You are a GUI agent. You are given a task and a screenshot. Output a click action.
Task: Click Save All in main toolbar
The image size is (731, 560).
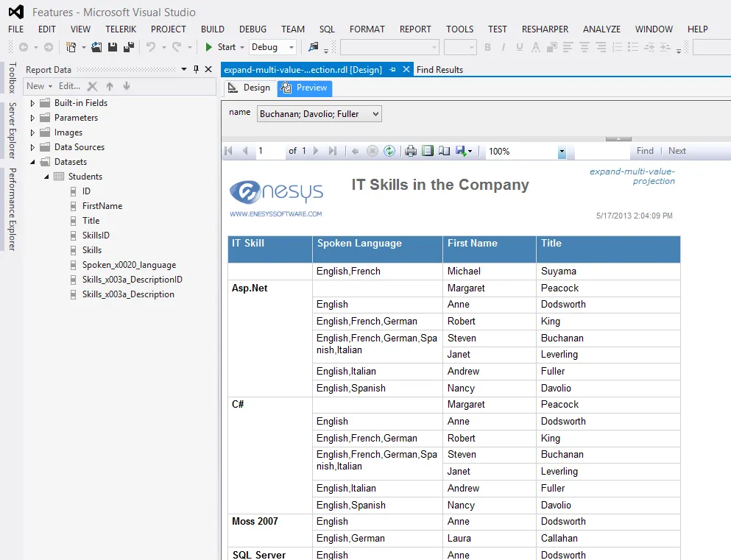tap(128, 47)
